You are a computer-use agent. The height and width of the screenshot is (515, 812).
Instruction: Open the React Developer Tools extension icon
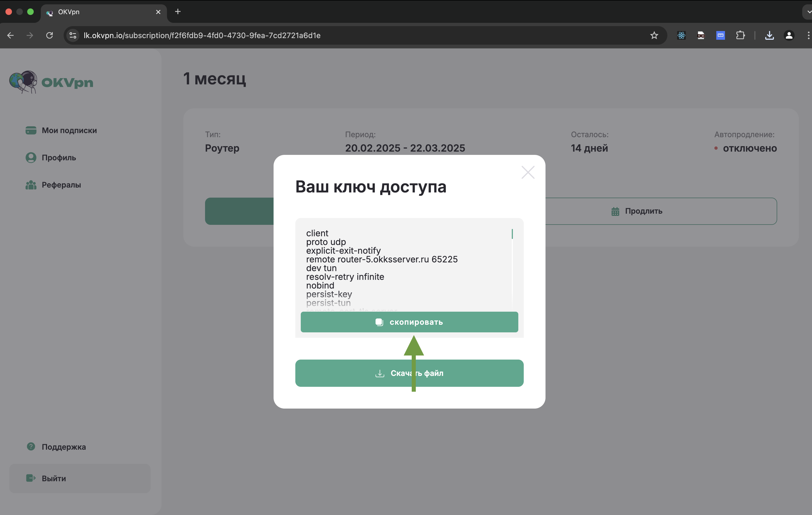tap(681, 35)
